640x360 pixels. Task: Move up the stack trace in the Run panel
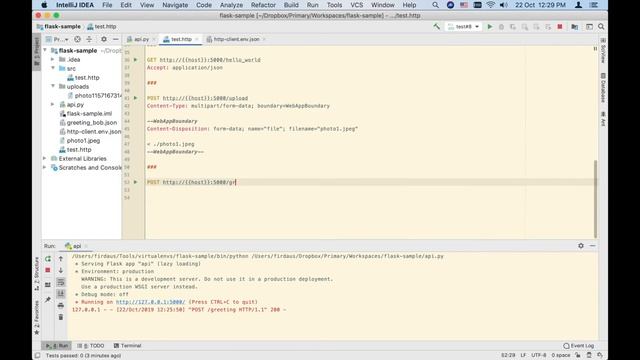(x=61, y=259)
